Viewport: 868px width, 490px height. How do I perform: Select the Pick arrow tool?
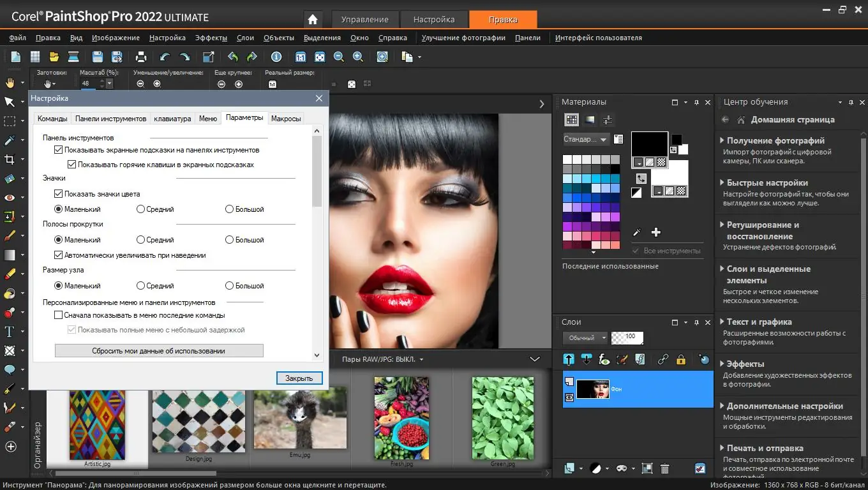tap(10, 102)
